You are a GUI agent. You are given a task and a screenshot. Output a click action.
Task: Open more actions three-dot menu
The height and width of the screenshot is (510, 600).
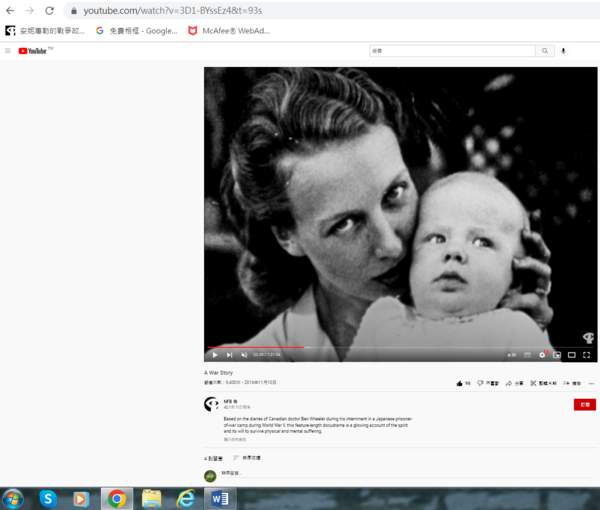coord(591,383)
